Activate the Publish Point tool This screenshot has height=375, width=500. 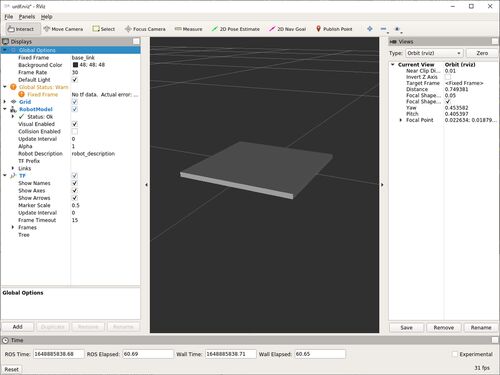coord(334,29)
